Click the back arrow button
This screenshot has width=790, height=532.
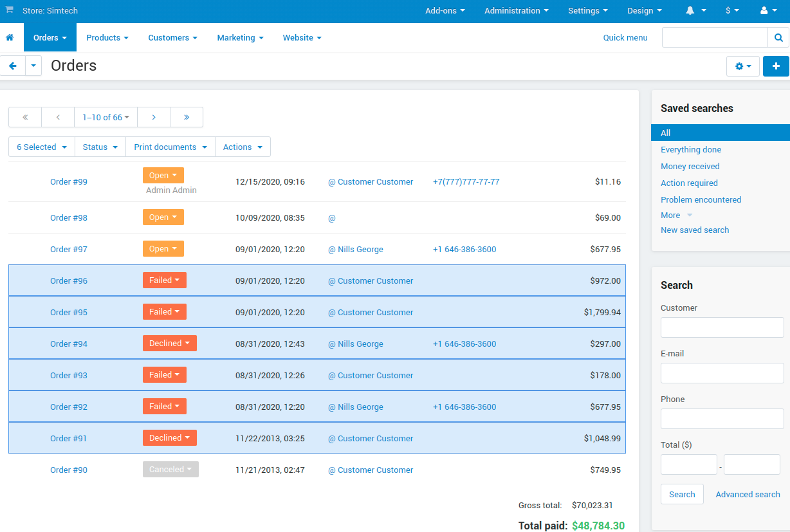pyautogui.click(x=13, y=66)
